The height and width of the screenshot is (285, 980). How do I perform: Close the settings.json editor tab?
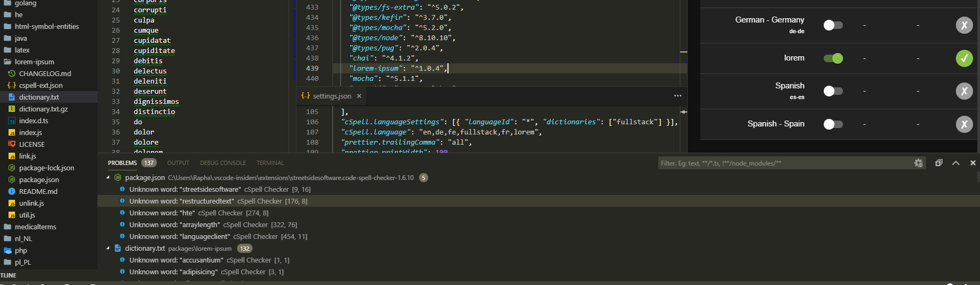[359, 96]
